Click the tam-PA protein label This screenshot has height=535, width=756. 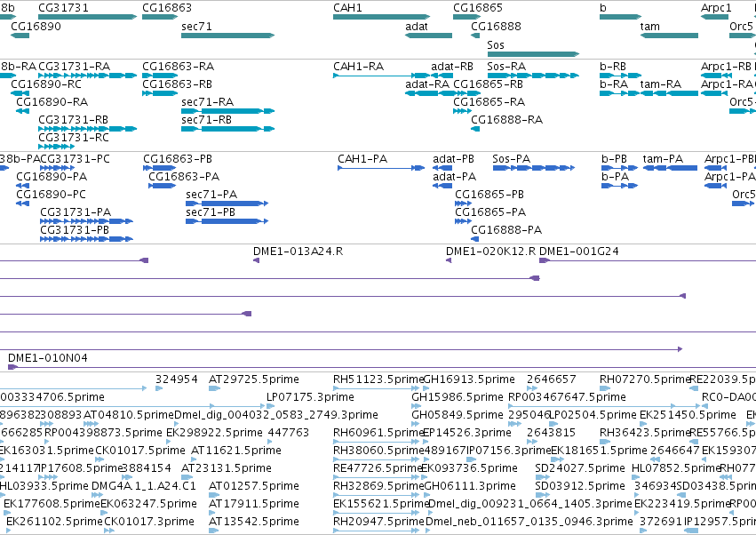tap(663, 159)
